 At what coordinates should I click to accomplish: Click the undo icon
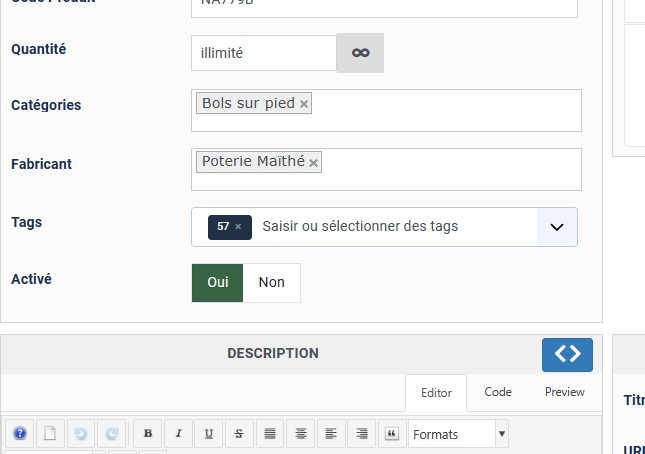pyautogui.click(x=80, y=434)
